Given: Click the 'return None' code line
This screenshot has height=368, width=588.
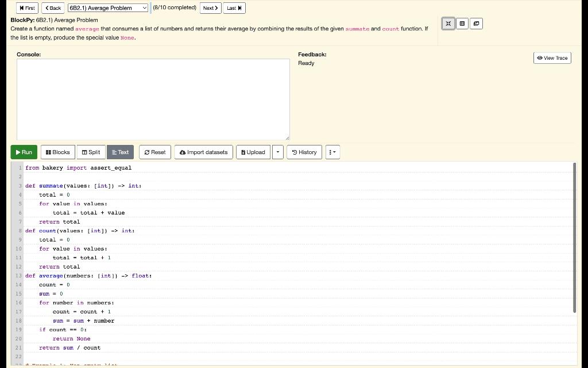Looking at the screenshot, I should (x=72, y=339).
